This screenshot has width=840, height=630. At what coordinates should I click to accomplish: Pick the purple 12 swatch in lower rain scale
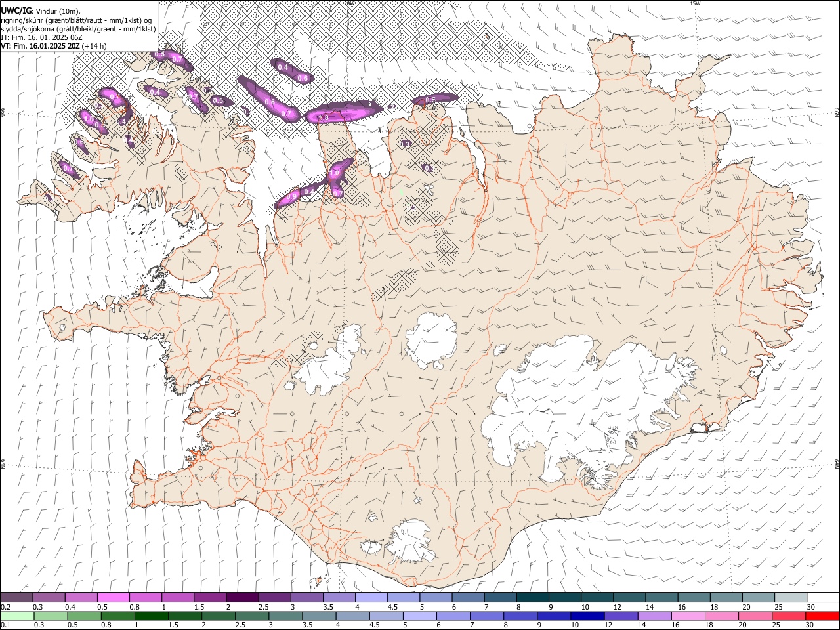click(620, 616)
